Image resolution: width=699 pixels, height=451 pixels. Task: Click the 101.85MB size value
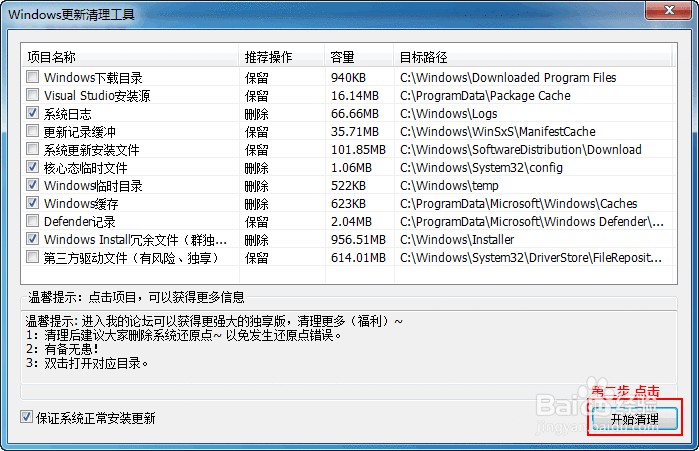358,150
